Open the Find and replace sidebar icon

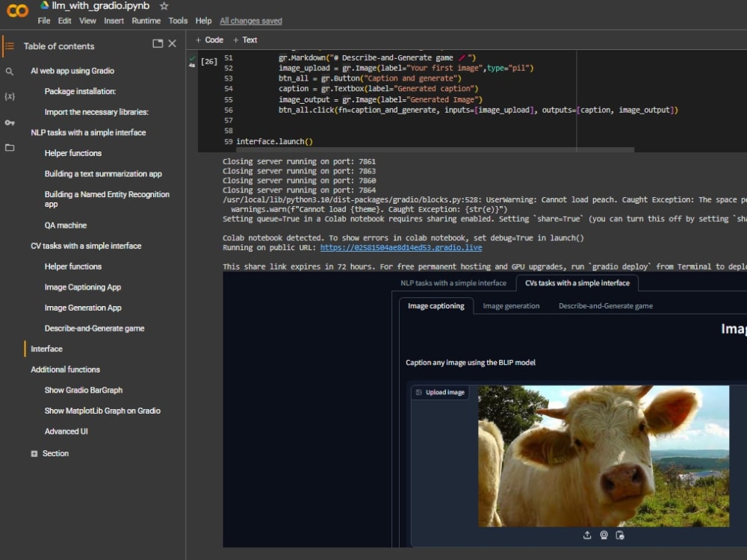(10, 72)
